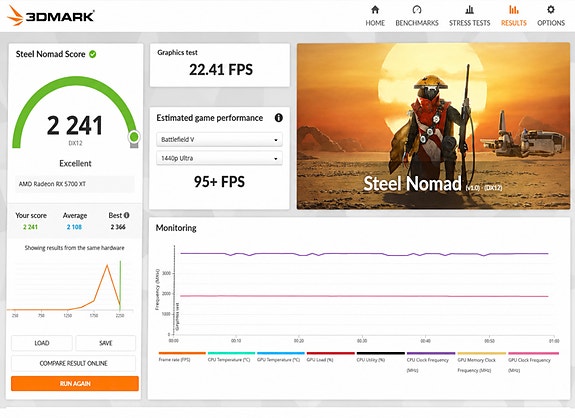The height and width of the screenshot is (418, 575).
Task: Click the purple CPU clock line in Monitoring
Action: [x=364, y=254]
